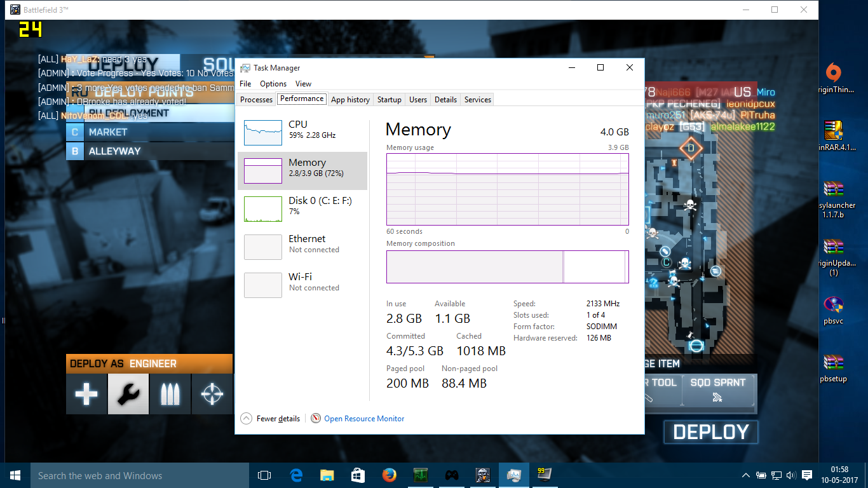The height and width of the screenshot is (488, 868).
Task: Select the Engineer wrench kit icon
Action: pos(128,394)
